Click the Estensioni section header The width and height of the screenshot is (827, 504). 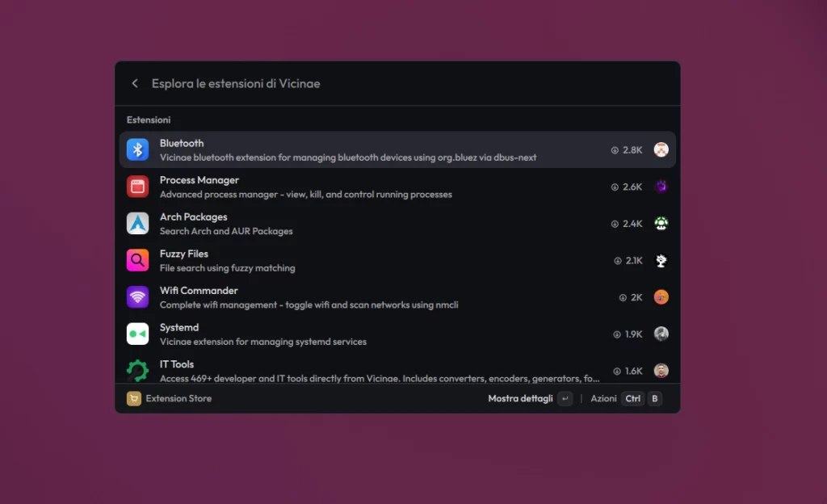point(149,120)
